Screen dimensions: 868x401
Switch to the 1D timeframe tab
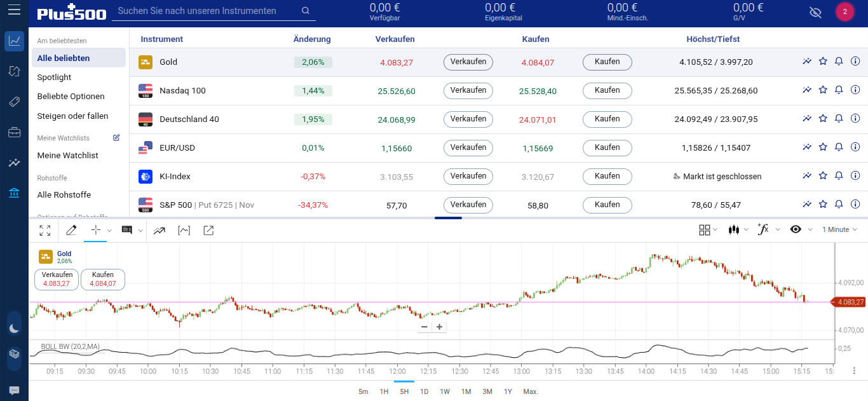(x=424, y=392)
